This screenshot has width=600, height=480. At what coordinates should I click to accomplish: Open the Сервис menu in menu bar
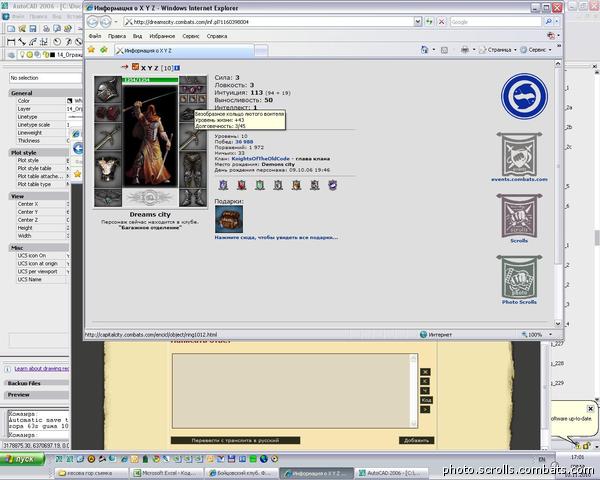[191, 36]
